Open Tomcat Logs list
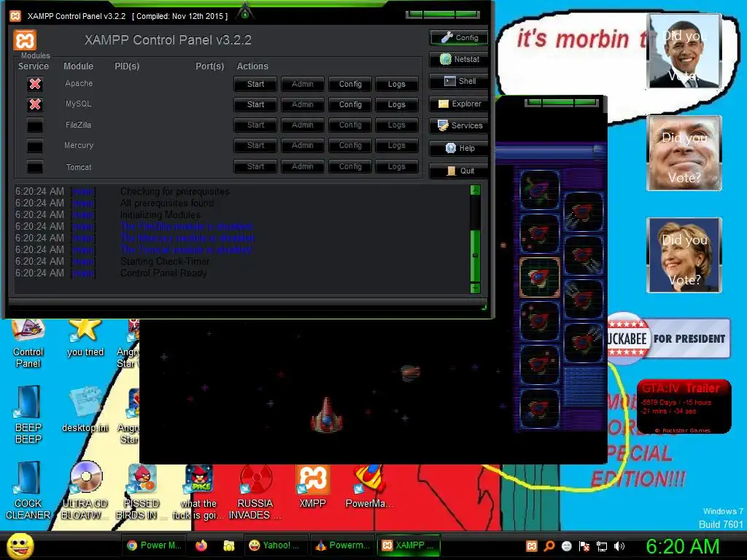The width and height of the screenshot is (747, 560). [x=396, y=166]
